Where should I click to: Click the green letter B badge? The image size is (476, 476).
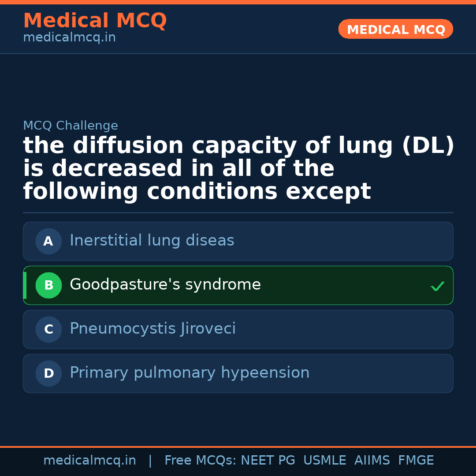[x=48, y=285]
